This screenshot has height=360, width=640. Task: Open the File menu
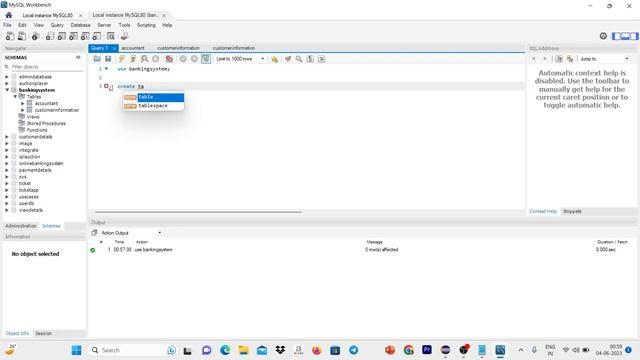click(x=7, y=25)
